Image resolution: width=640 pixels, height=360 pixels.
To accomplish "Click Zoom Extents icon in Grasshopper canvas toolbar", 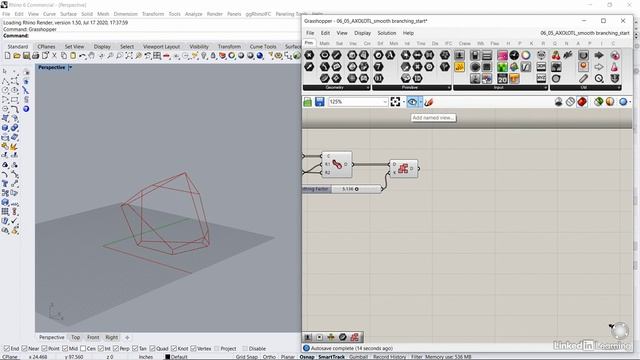I will (x=395, y=102).
